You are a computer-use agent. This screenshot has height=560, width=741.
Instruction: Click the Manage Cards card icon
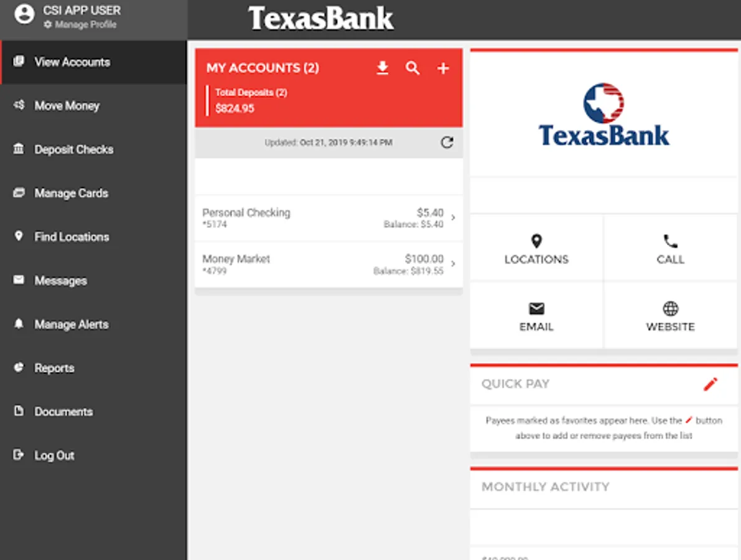(x=19, y=192)
